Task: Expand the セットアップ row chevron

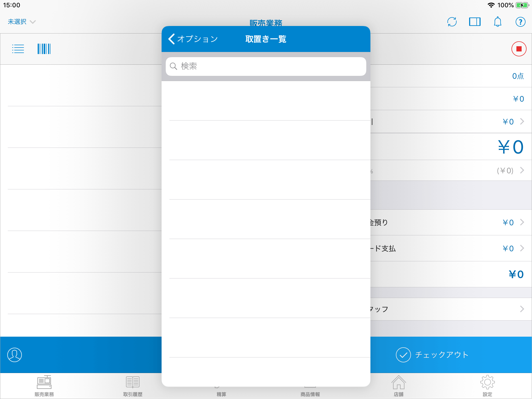Action: [523, 309]
